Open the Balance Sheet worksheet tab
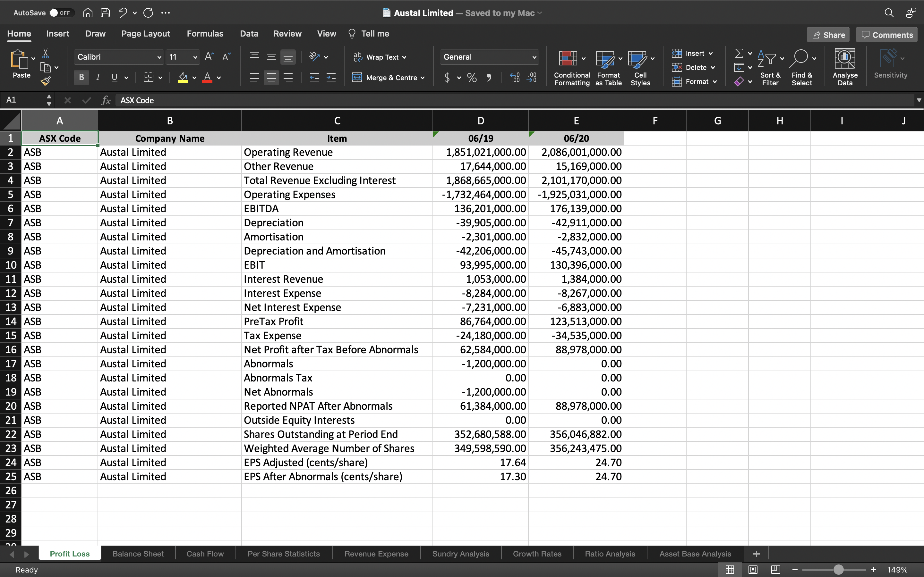The width and height of the screenshot is (924, 577). [x=138, y=553]
